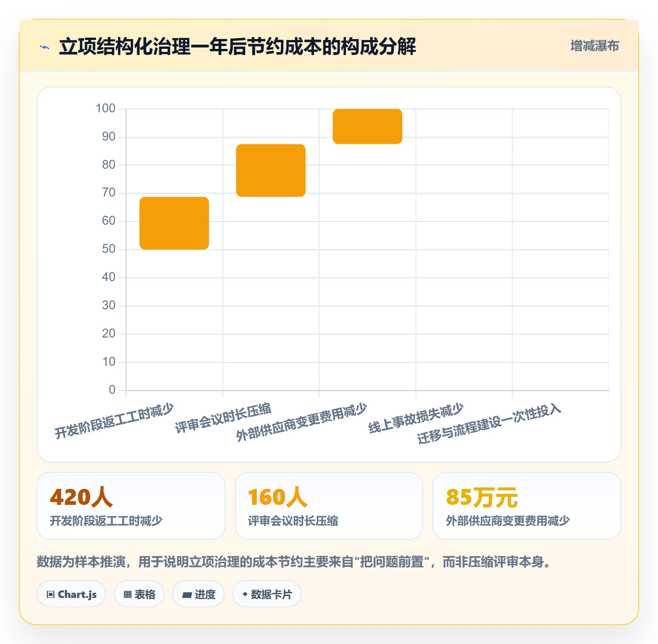This screenshot has height=644, width=658.
Task: Click x-axis label 迁移与流程建设一次性投入
Action: (489, 424)
